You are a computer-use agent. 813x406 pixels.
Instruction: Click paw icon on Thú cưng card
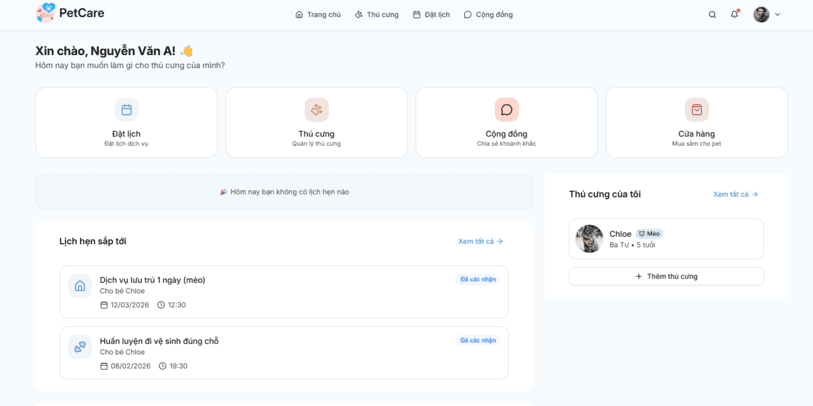point(317,109)
